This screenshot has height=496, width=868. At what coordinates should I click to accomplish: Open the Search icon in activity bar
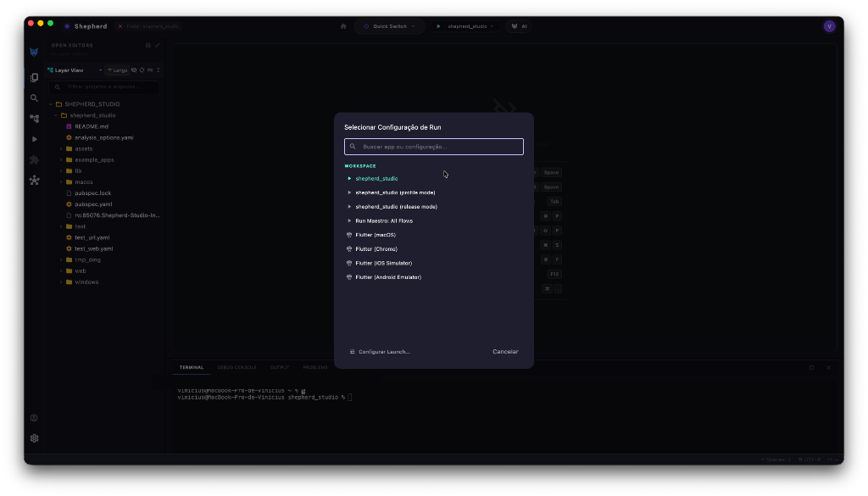34,98
